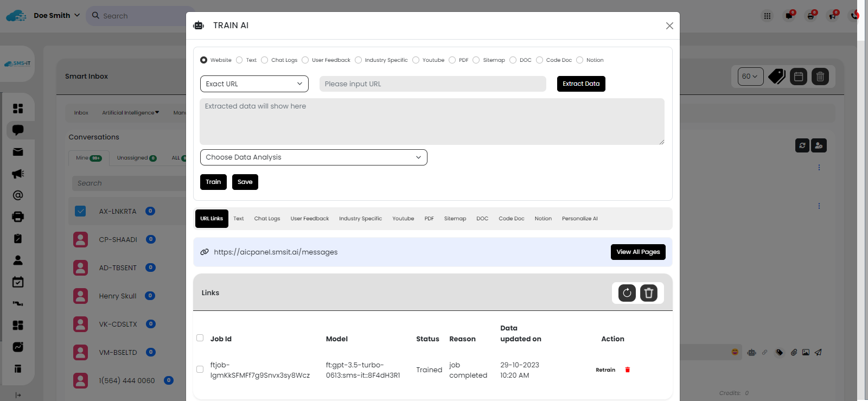The width and height of the screenshot is (868, 401).
Task: Click the Please input URL field
Action: pos(432,84)
